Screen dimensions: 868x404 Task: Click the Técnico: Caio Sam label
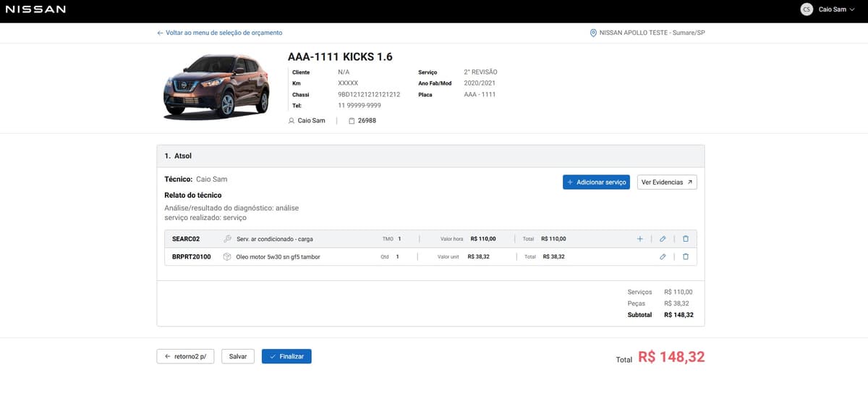(196, 179)
